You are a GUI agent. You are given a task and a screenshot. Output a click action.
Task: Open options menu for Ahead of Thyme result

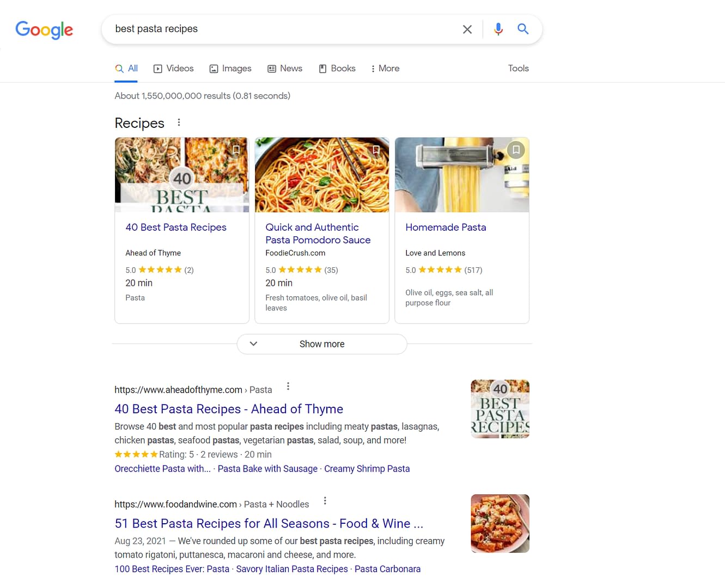(288, 386)
